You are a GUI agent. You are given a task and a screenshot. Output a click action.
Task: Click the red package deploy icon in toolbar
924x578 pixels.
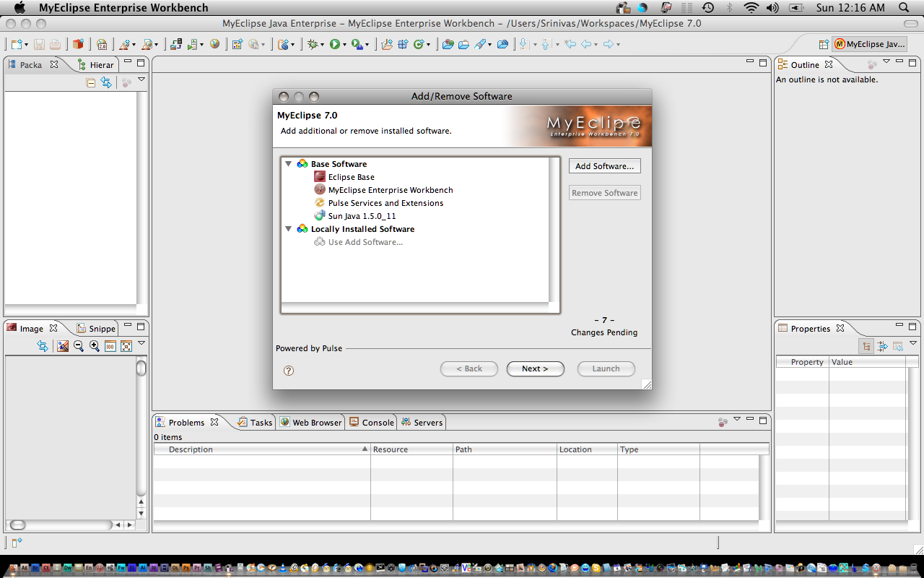click(78, 44)
